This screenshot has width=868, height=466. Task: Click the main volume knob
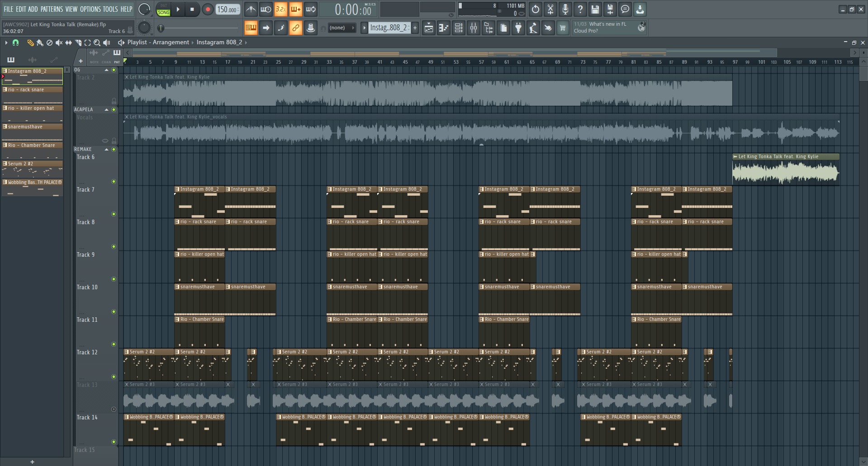click(x=144, y=9)
